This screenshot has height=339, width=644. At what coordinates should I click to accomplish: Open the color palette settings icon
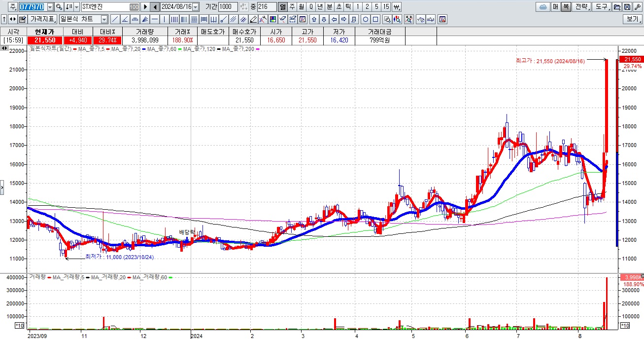point(272,19)
